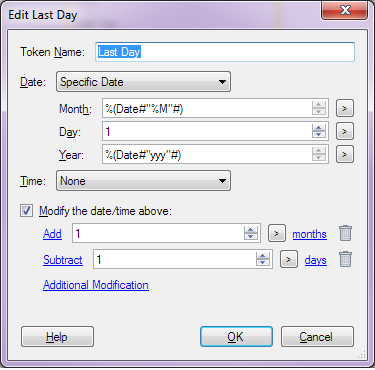Image resolution: width=375 pixels, height=370 pixels.
Task: Open token picker arrow for Day field
Action: click(x=345, y=131)
